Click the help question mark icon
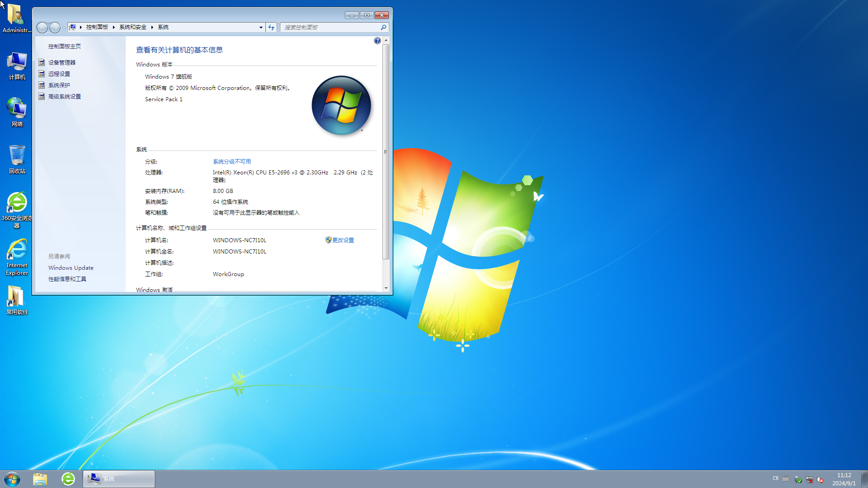The image size is (868, 488). pyautogui.click(x=377, y=41)
